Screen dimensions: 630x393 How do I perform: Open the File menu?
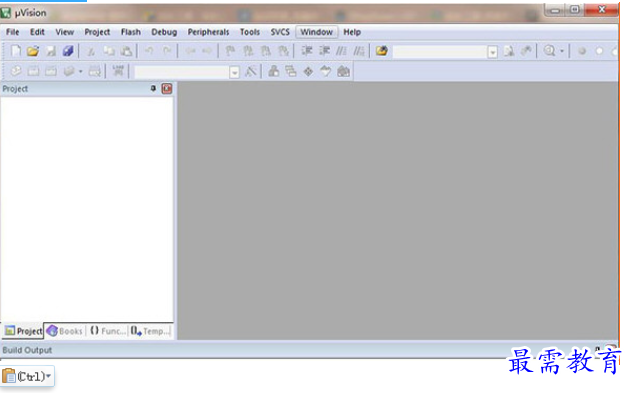pyautogui.click(x=12, y=32)
